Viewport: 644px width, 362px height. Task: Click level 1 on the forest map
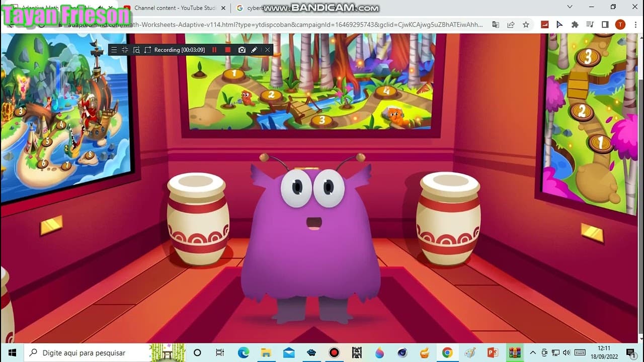tap(233, 74)
